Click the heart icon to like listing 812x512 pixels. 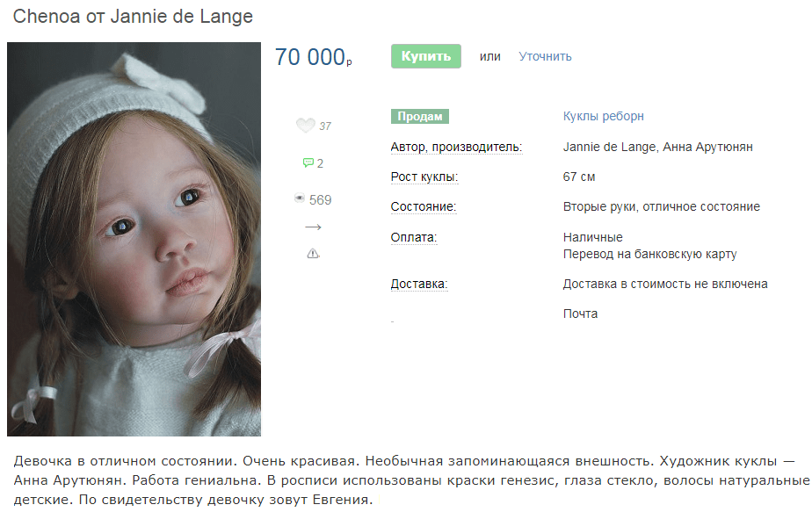point(305,126)
